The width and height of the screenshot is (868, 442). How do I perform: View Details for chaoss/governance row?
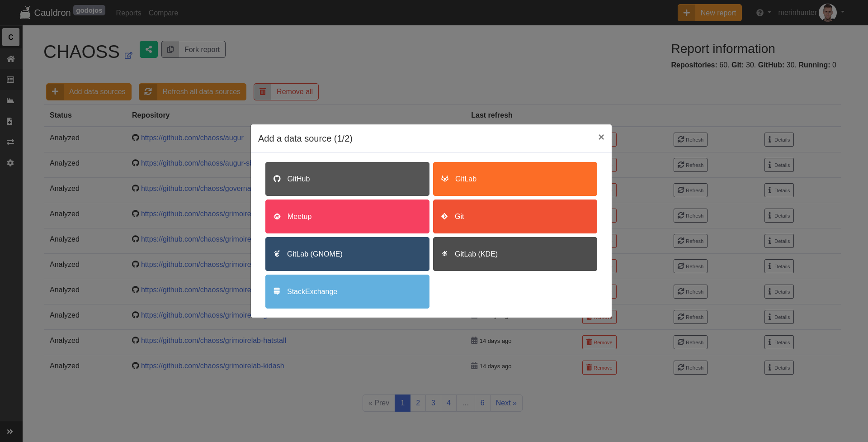coord(779,190)
